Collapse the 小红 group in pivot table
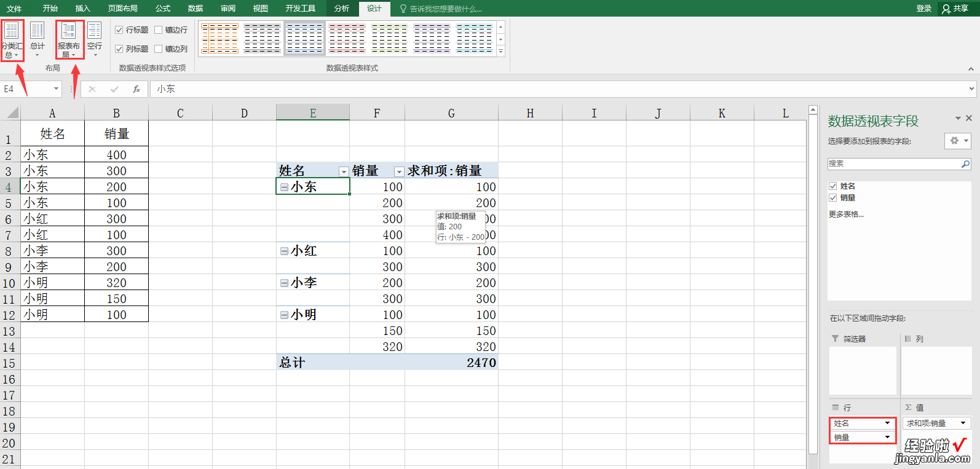The height and width of the screenshot is (469, 980). click(x=284, y=251)
